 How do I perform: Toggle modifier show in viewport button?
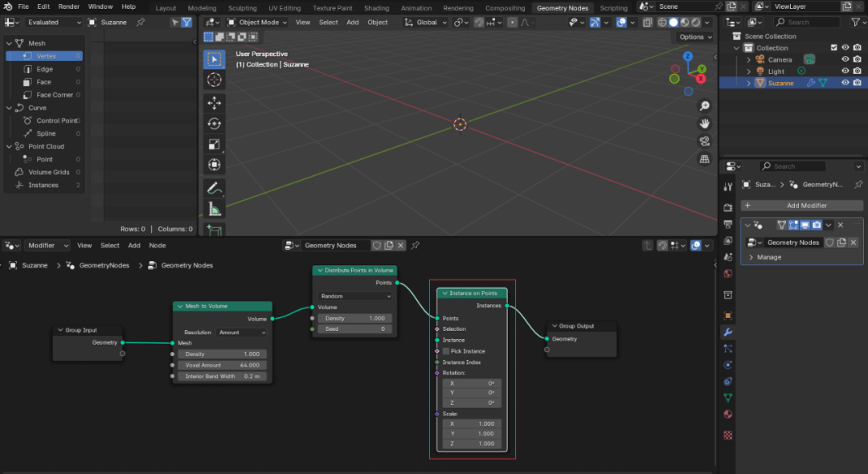[x=805, y=225]
